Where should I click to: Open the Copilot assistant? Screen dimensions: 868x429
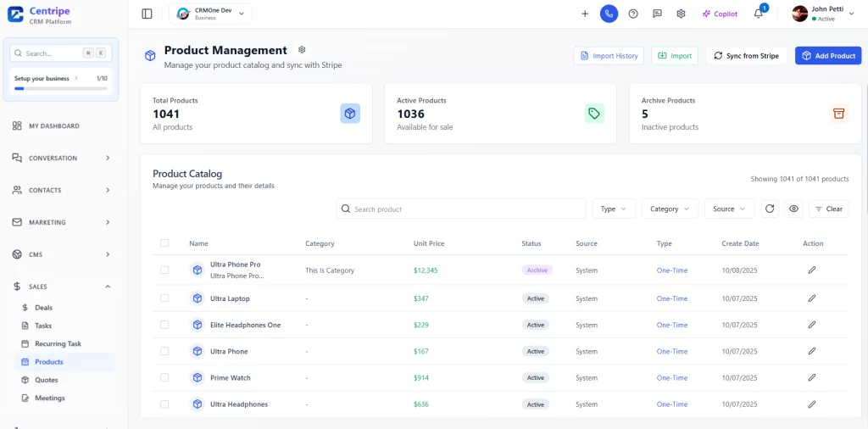(x=720, y=14)
